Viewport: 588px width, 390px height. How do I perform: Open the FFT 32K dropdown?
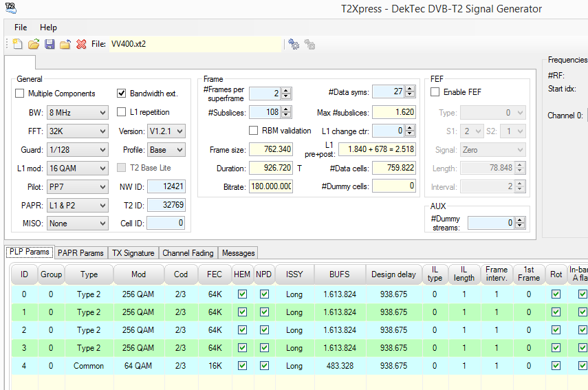[78, 131]
